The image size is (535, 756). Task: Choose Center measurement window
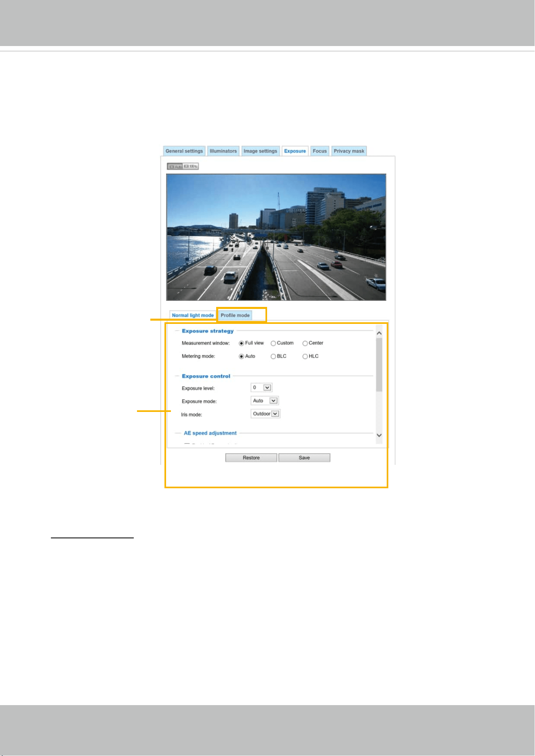[305, 343]
